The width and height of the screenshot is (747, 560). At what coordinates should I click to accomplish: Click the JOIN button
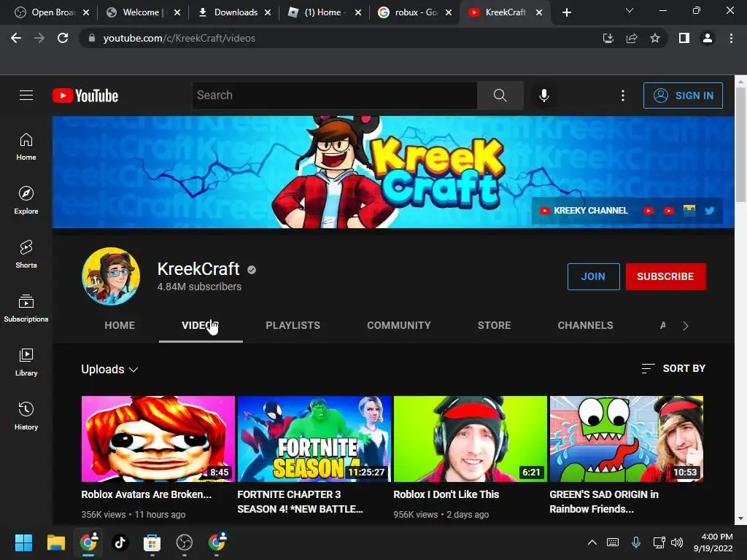tap(593, 276)
